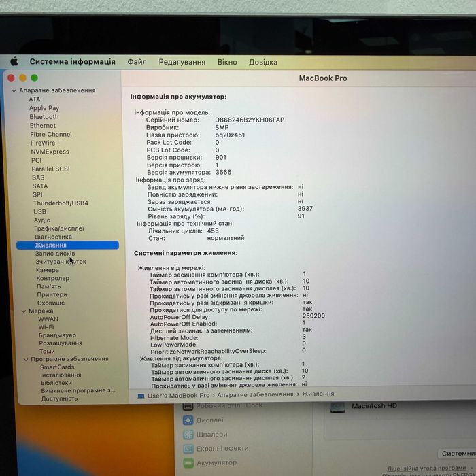Select Ethernet in the sidebar

pos(42,126)
